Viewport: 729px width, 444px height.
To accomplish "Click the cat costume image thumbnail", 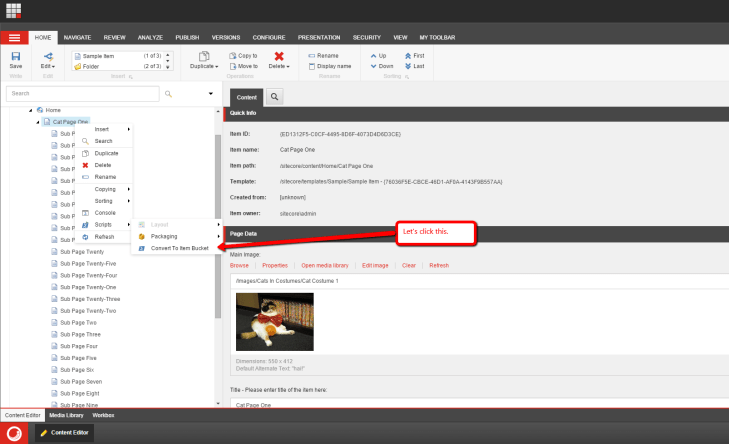I will coord(275,322).
